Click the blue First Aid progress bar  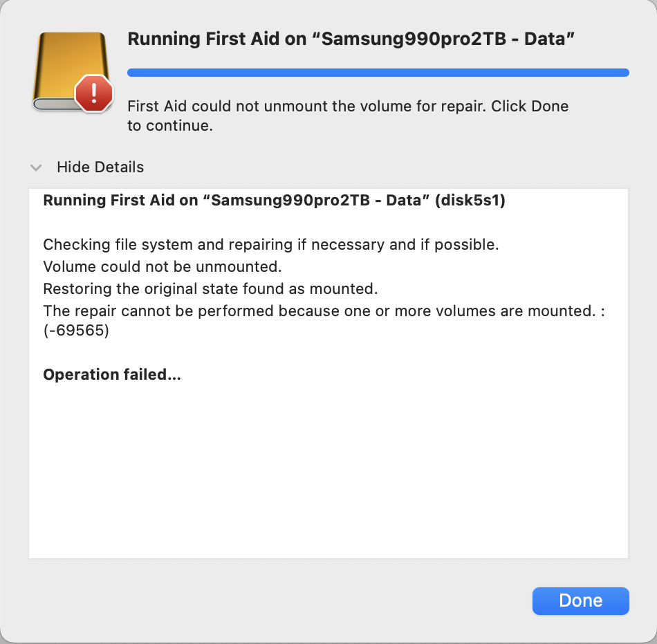coord(378,72)
